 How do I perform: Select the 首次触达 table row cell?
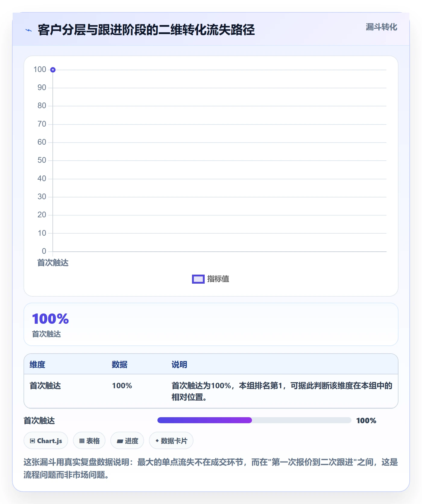(x=45, y=386)
